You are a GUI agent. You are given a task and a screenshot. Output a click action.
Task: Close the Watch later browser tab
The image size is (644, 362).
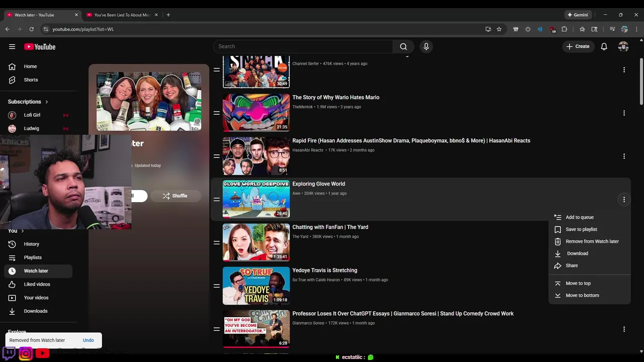coord(76,15)
